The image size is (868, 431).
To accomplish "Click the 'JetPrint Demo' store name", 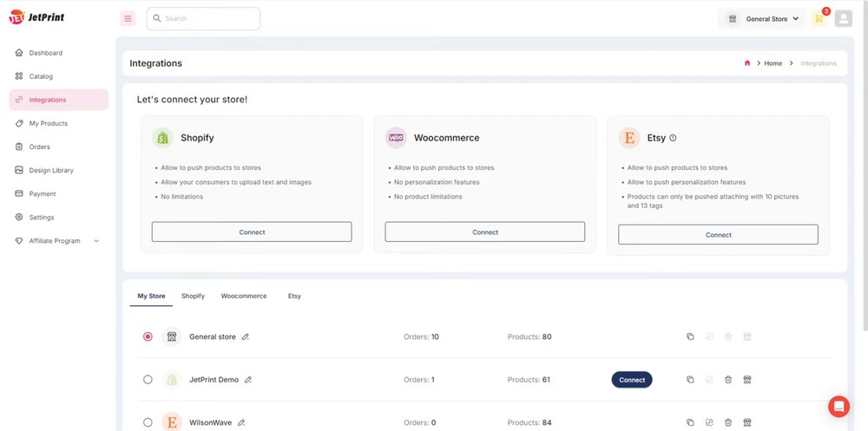I will [214, 380].
